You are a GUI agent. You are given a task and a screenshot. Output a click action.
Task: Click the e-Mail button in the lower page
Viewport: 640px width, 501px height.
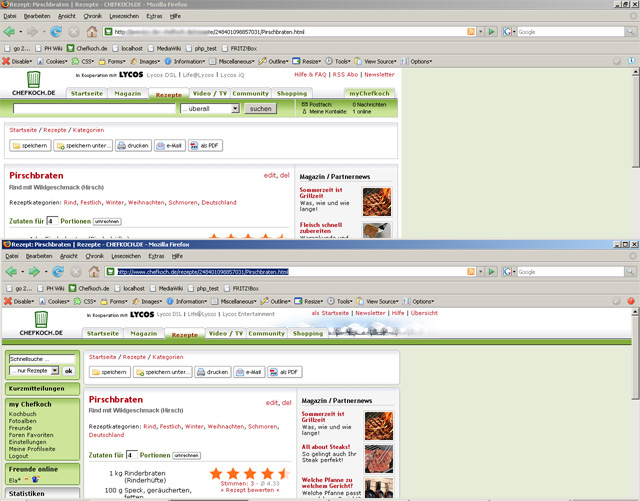point(249,372)
